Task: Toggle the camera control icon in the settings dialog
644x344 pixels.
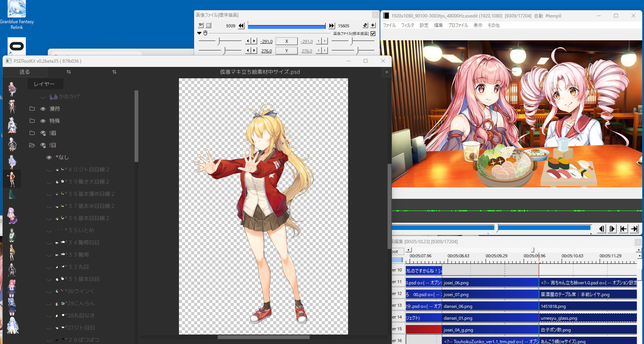Action: pyautogui.click(x=201, y=25)
